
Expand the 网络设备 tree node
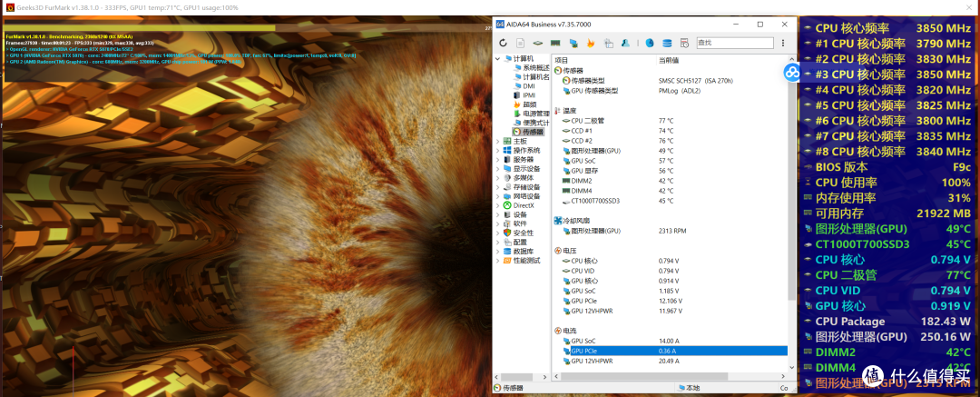coord(498,196)
